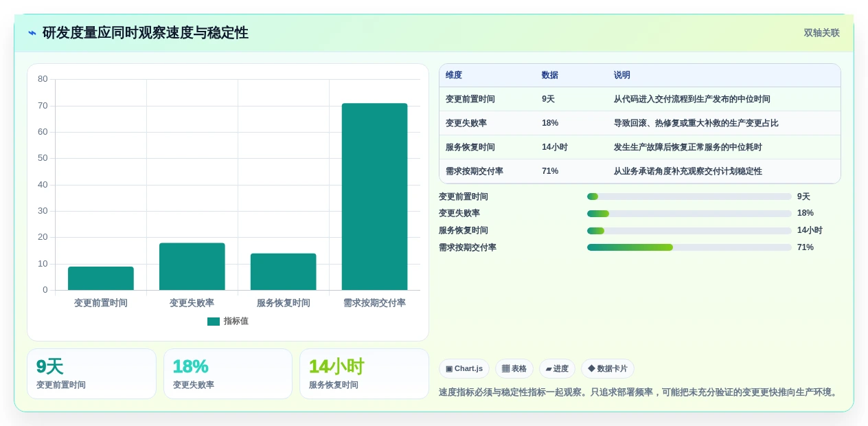The height and width of the screenshot is (426, 868).
Task: Click the 说明 column header
Action: pos(622,76)
